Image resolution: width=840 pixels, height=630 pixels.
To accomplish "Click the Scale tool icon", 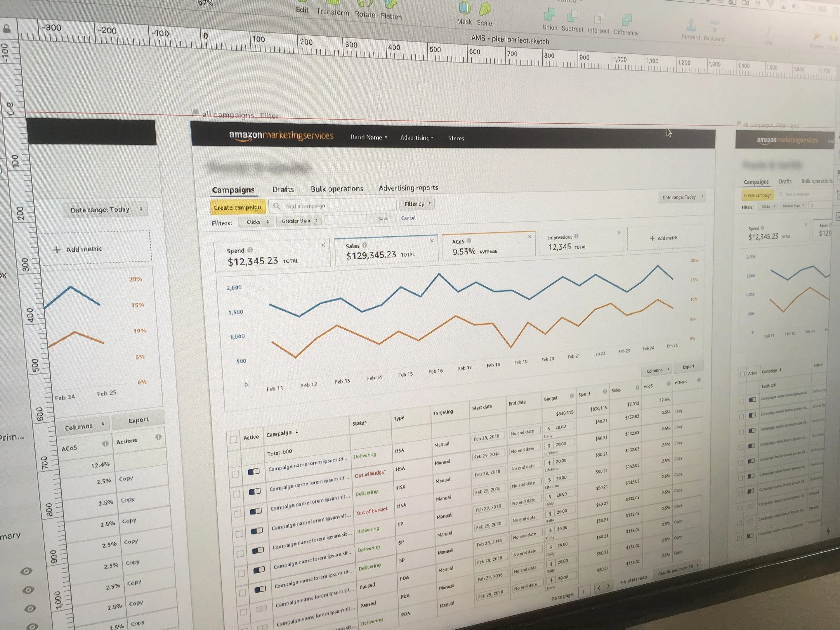I will (485, 9).
